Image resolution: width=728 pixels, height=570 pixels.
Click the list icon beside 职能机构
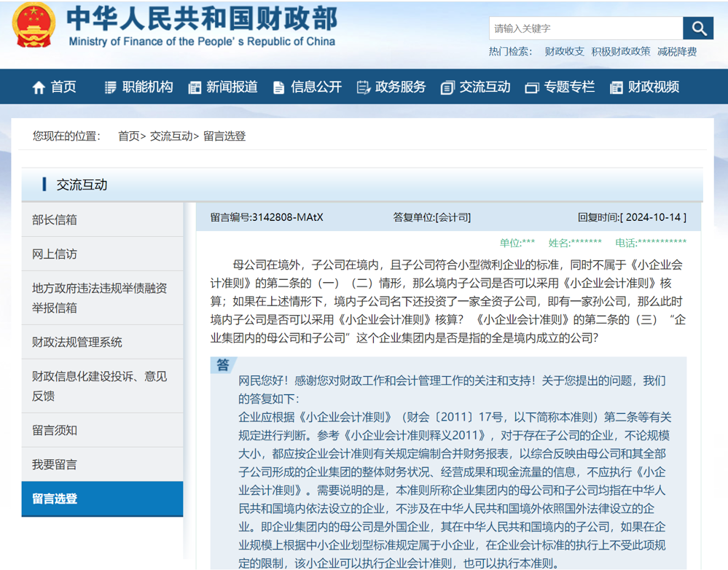coord(111,87)
